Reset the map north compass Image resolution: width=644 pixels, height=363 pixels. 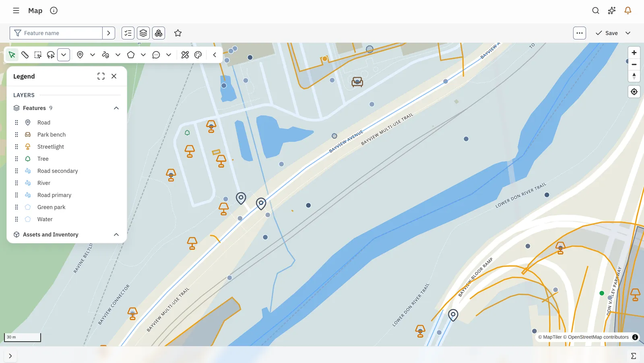(x=634, y=76)
